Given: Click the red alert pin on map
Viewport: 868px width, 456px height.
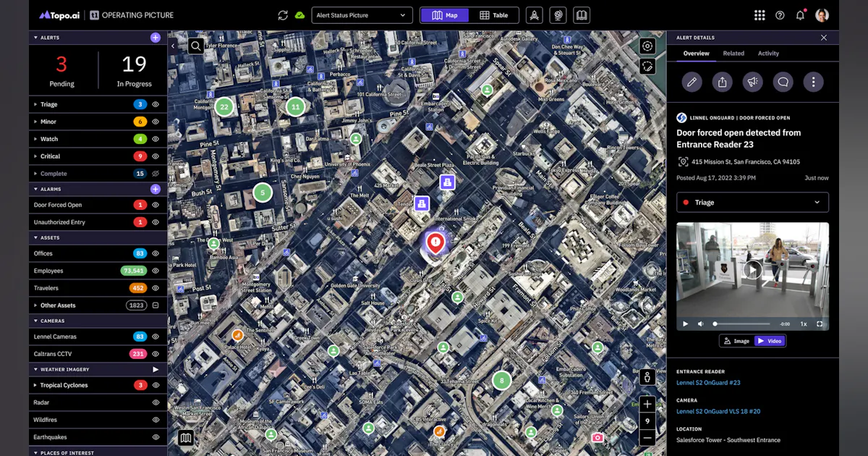Looking at the screenshot, I should click(435, 242).
